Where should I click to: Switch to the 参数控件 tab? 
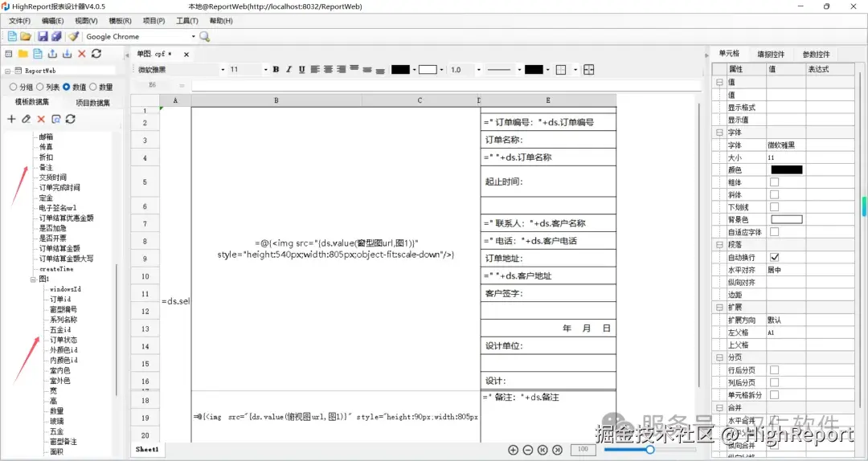pos(816,55)
